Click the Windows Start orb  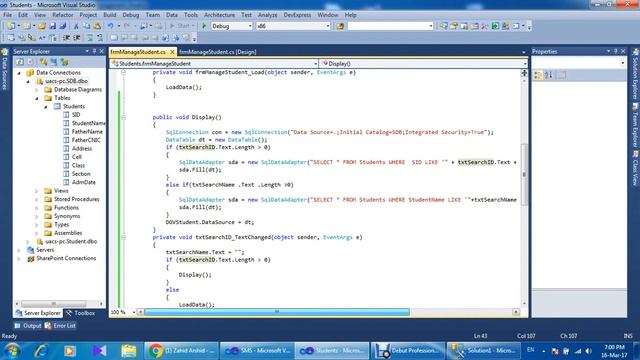[12, 351]
